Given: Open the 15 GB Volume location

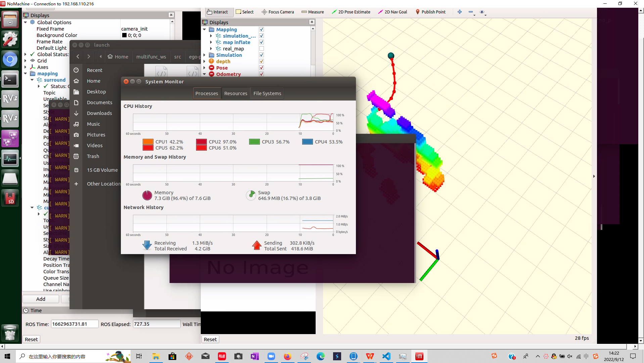Looking at the screenshot, I should 102,170.
